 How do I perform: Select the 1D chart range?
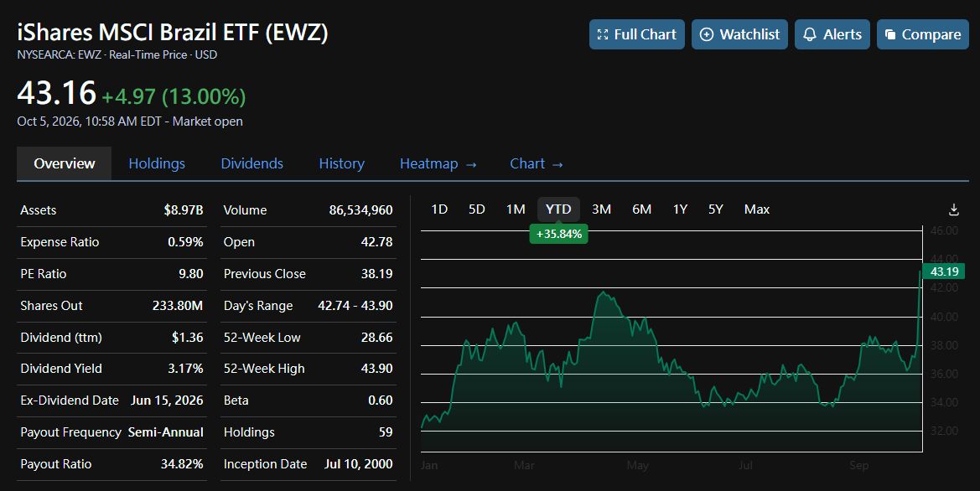tap(439, 209)
